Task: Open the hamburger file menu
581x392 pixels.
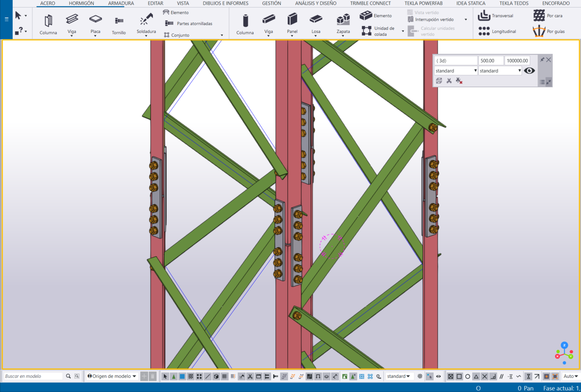Action: pos(6,19)
